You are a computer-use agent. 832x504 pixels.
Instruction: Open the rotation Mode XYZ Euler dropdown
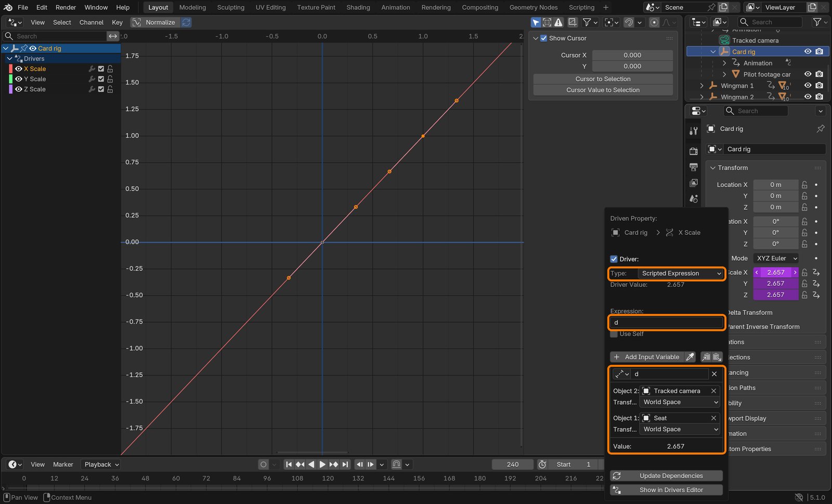coord(776,258)
